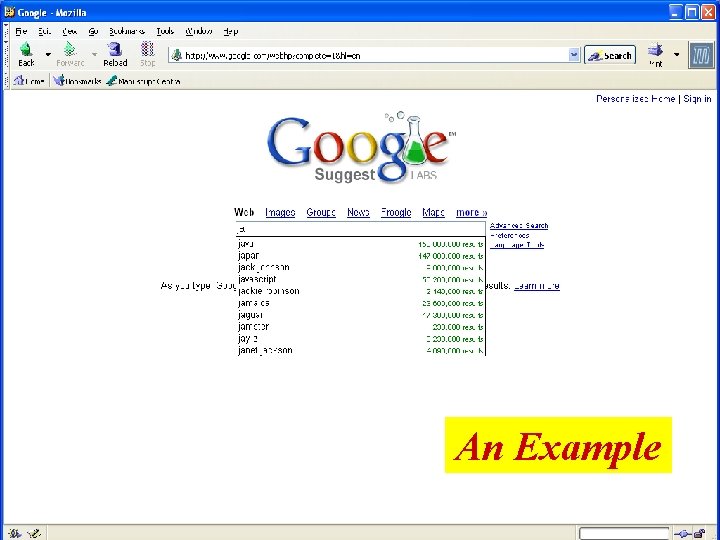Image resolution: width=720 pixels, height=540 pixels.
Task: Open the Back history dropdown arrow
Action: [48, 55]
